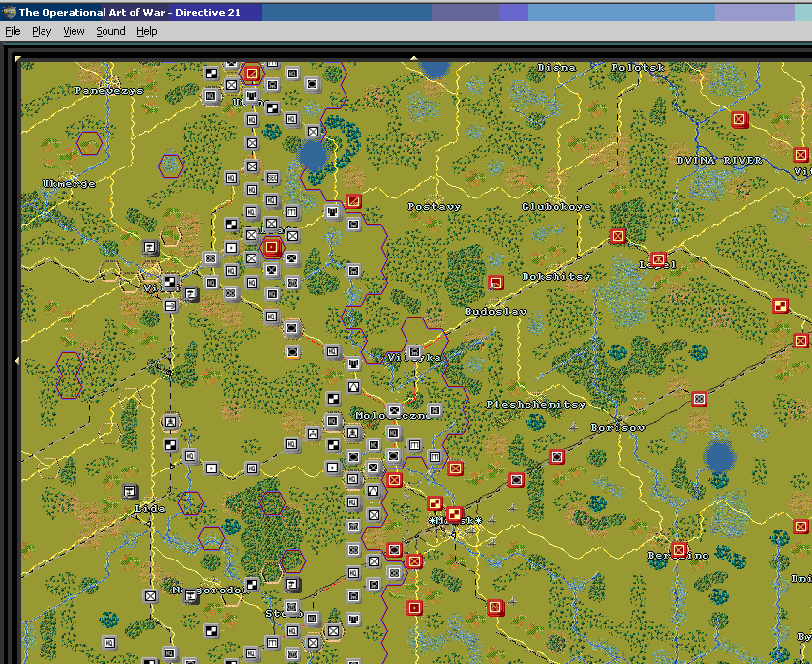Select red checkered unit southeast of Lepel

780,306
